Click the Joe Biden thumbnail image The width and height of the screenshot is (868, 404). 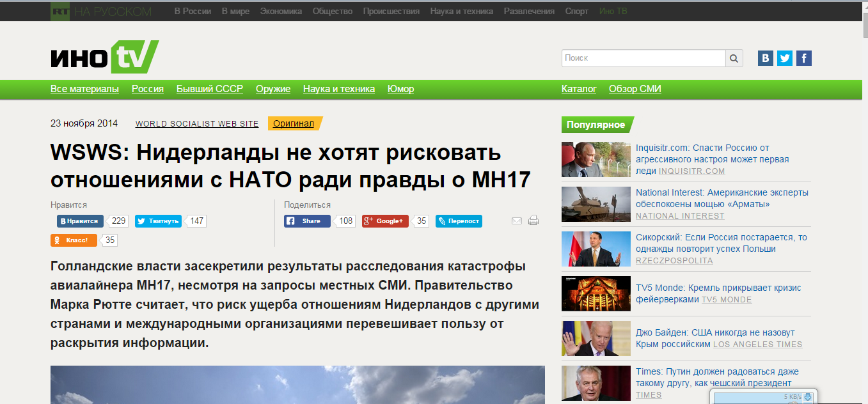tap(596, 338)
